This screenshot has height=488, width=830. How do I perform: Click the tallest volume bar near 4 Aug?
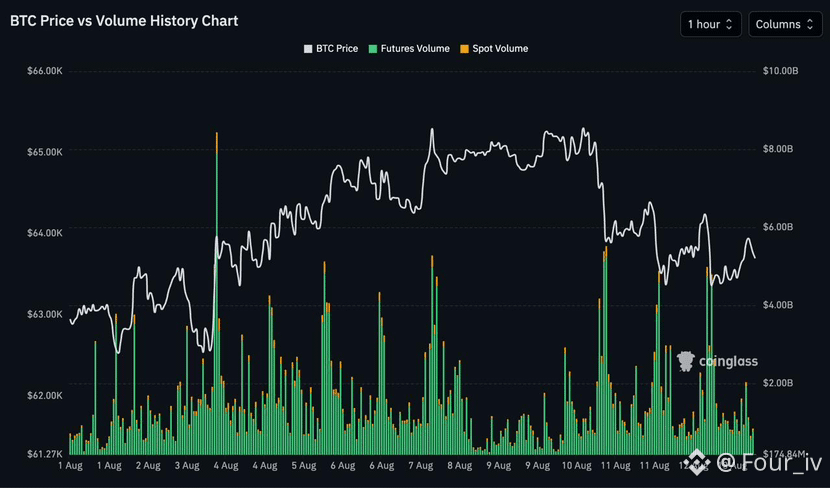[216, 294]
